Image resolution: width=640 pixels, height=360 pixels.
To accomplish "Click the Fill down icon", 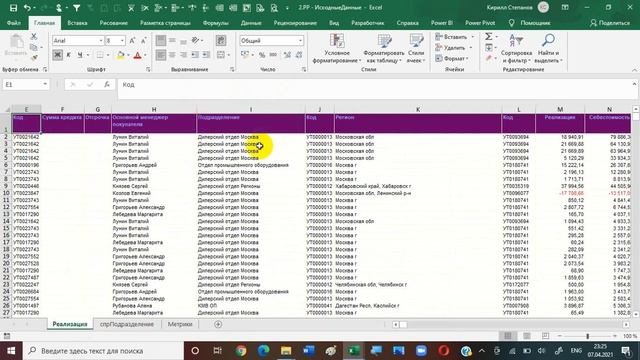I will (489, 48).
